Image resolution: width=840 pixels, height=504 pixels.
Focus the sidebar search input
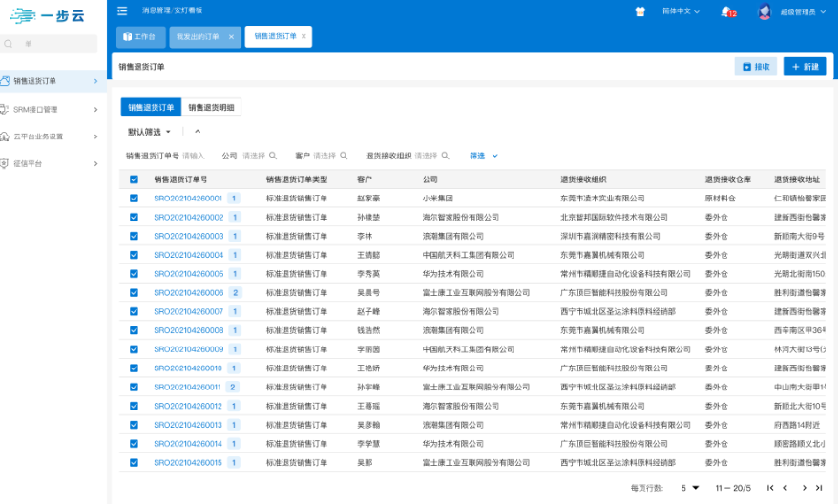tap(51, 44)
